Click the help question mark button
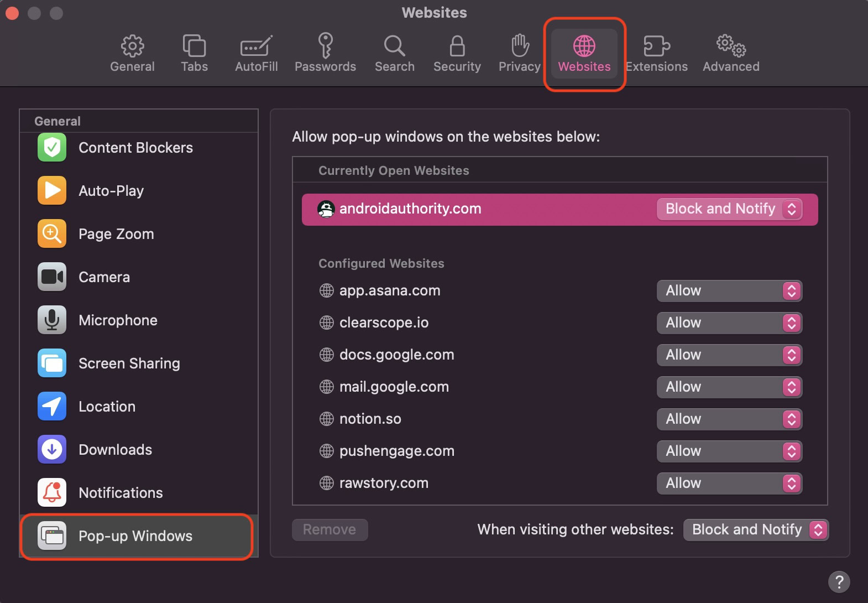 839,581
